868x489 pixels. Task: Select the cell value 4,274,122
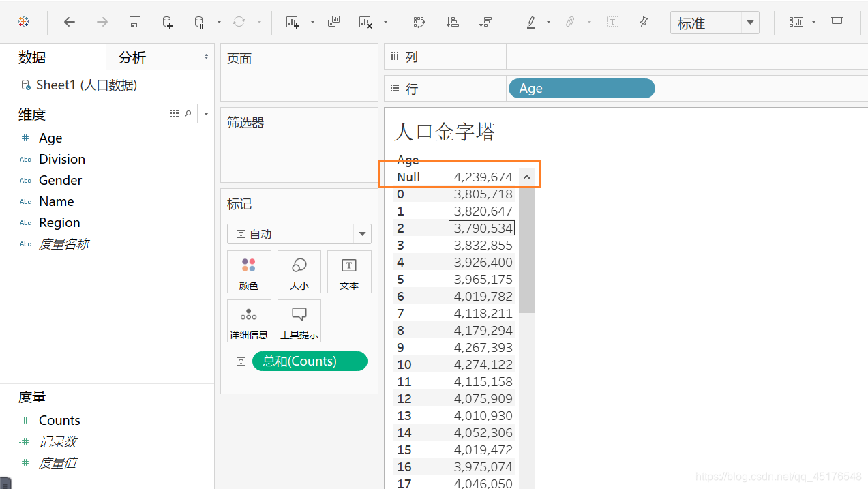coord(483,364)
